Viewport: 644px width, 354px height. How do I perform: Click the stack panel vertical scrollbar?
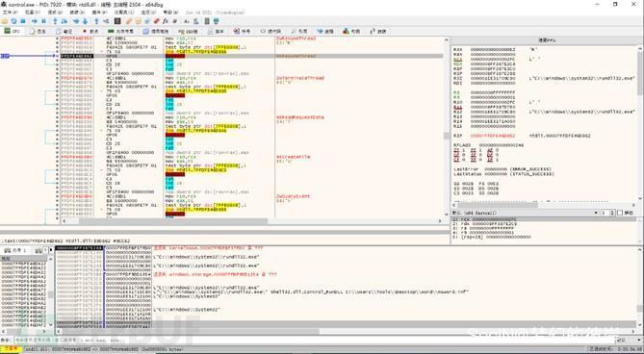click(640, 287)
